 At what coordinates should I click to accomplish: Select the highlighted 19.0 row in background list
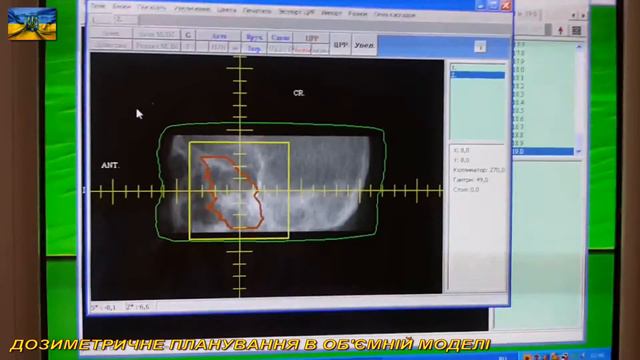coord(543,151)
